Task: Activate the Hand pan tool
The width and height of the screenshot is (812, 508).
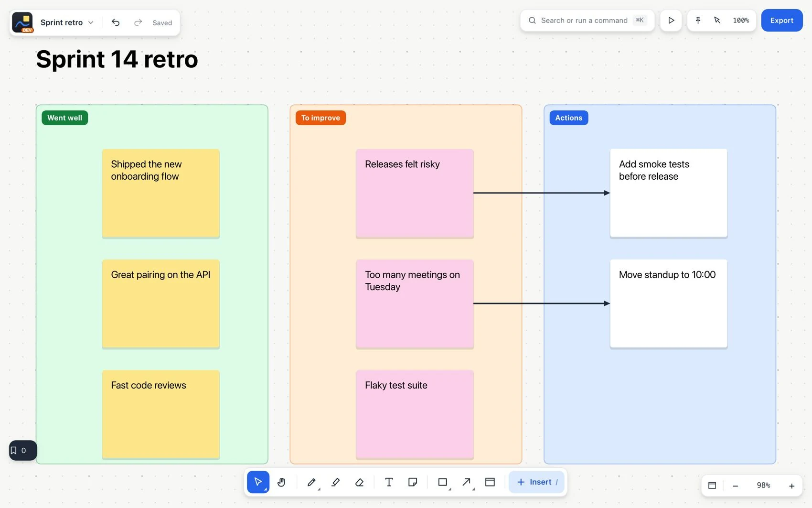Action: pos(281,482)
